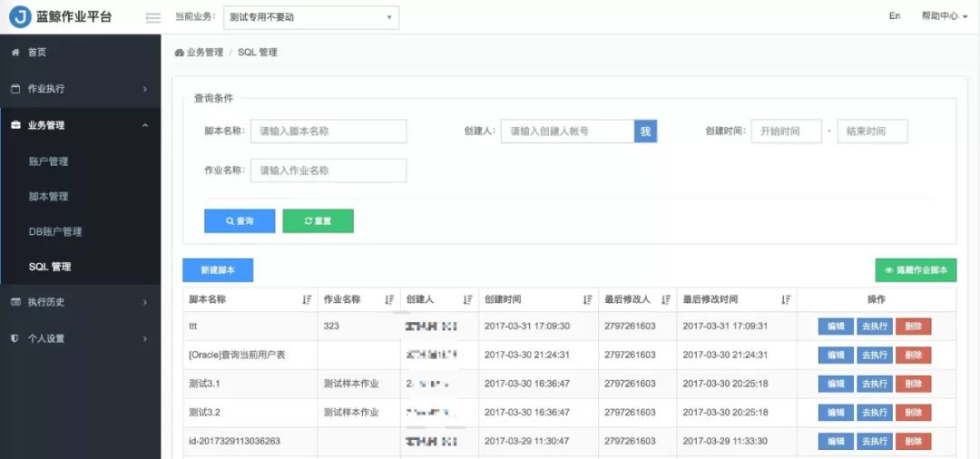Image resolution: width=980 pixels, height=459 pixels.
Task: Sort by 创建时间 column sort icon
Action: 587,299
